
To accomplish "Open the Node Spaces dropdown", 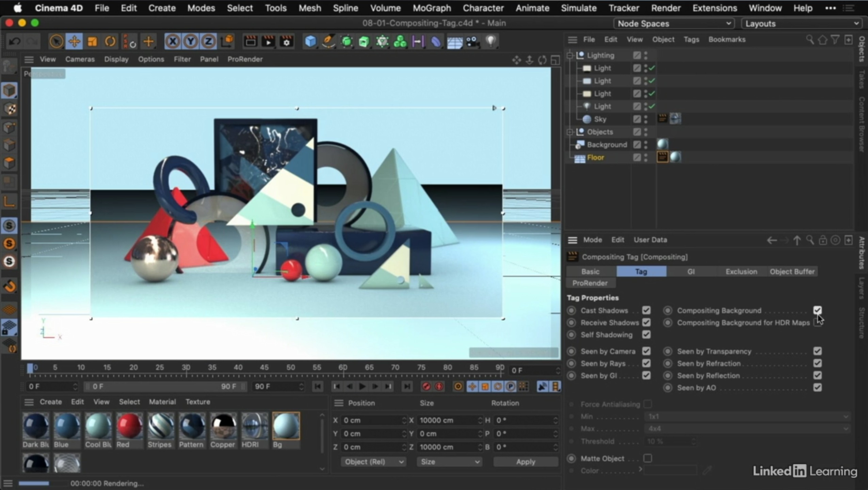I will pos(673,23).
